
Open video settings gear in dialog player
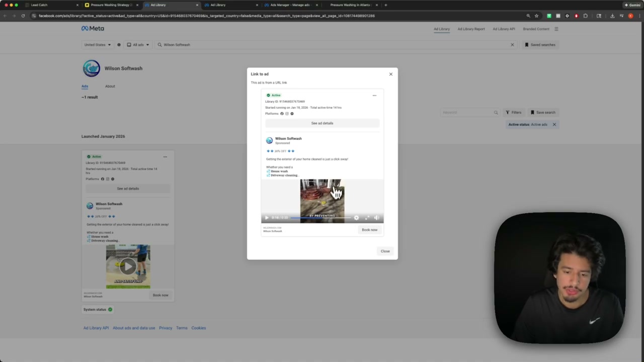coord(356,218)
